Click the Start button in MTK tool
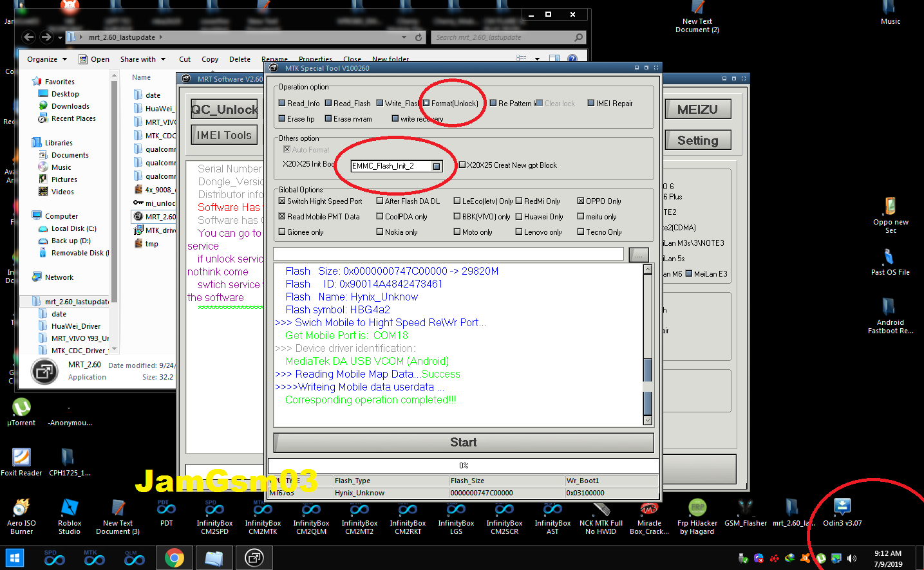 [464, 443]
